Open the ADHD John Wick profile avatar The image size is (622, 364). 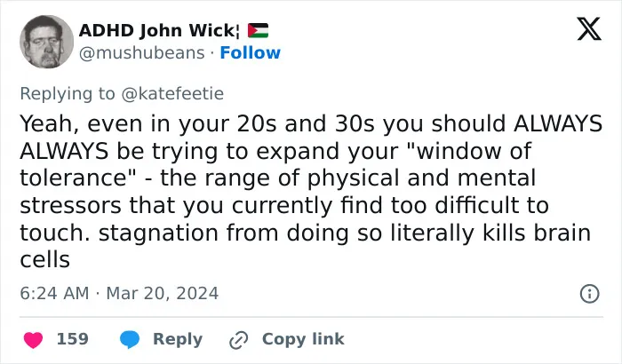point(46,42)
